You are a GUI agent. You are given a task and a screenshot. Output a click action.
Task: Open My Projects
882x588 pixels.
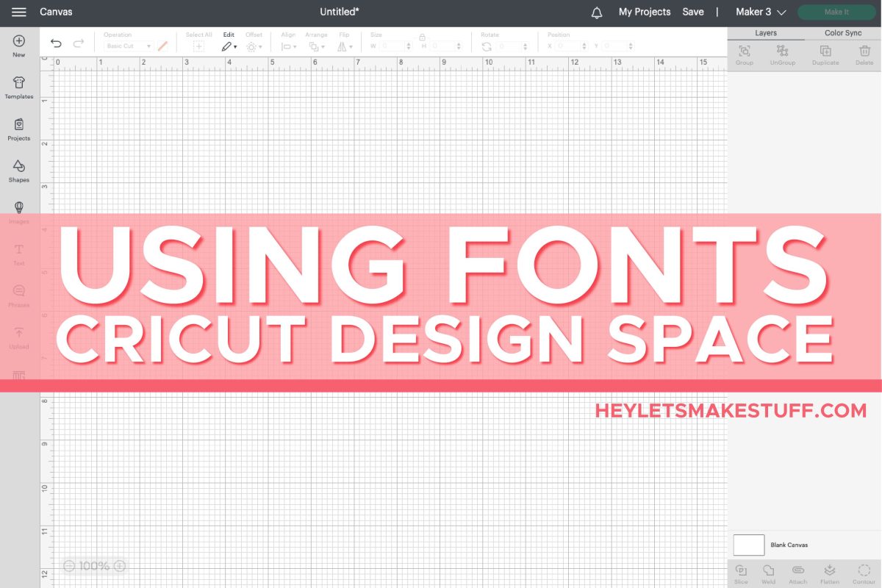point(645,12)
